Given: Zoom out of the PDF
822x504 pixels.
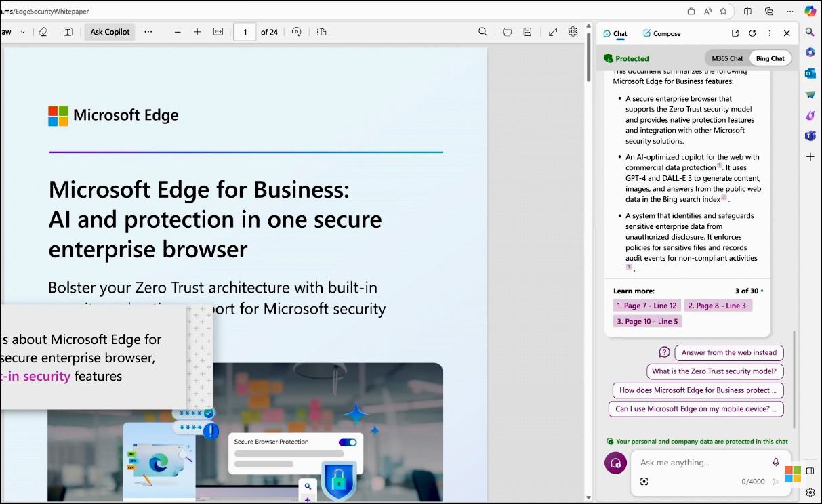Looking at the screenshot, I should 178,32.
